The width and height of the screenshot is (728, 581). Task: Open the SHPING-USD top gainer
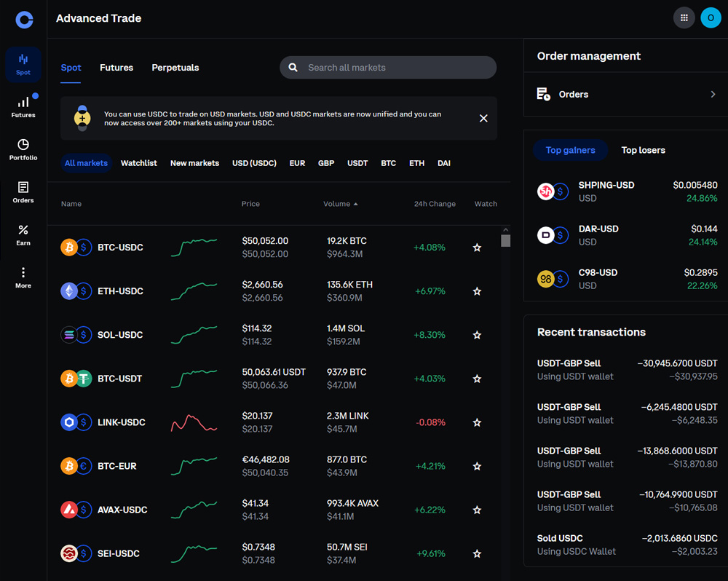coord(627,191)
